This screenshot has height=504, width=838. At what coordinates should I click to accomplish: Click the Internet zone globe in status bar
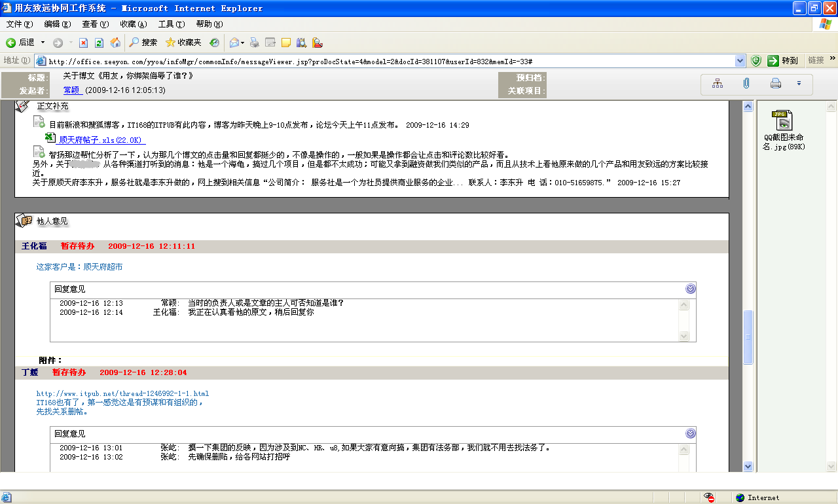point(740,497)
